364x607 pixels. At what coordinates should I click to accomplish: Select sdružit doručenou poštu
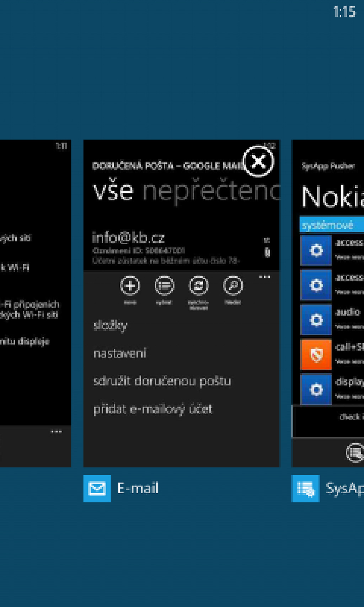(162, 381)
